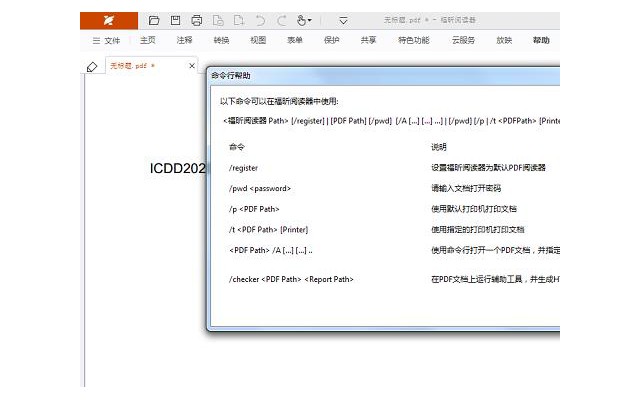Switch to the 主页 ribbon tab

click(x=148, y=40)
